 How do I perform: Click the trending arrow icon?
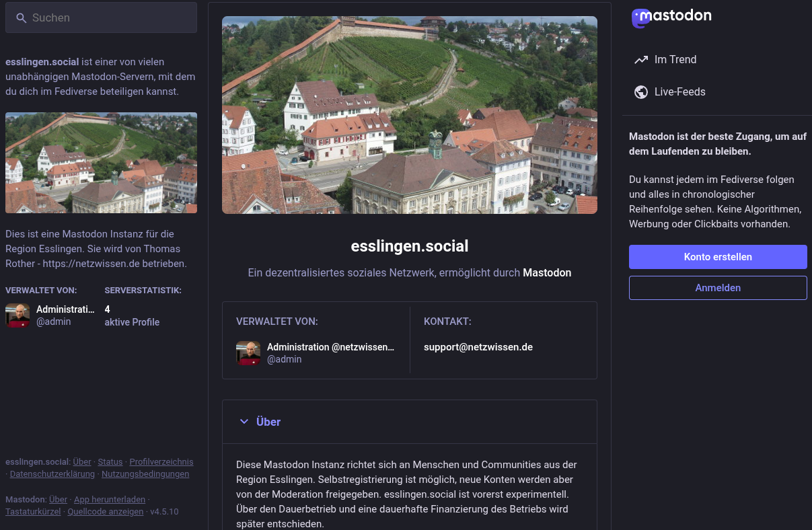pyautogui.click(x=640, y=60)
